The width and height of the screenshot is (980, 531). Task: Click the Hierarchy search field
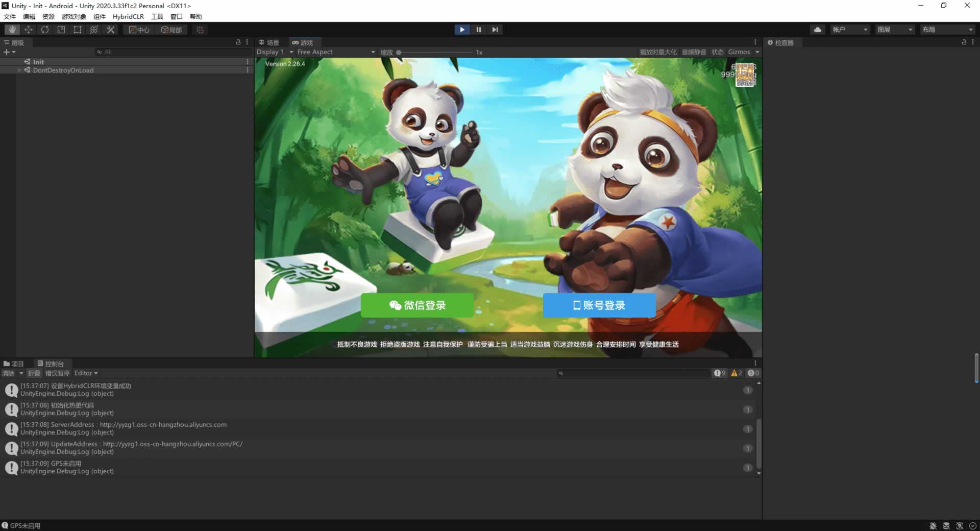(174, 52)
